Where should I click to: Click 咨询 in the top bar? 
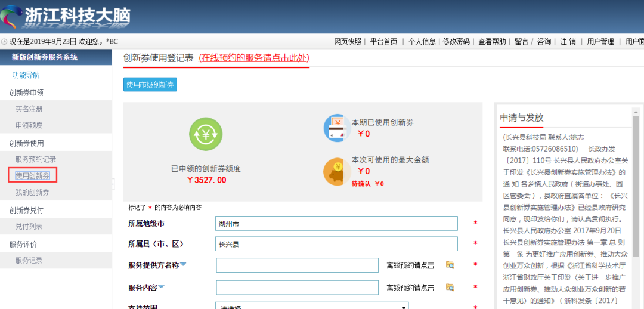(x=544, y=42)
